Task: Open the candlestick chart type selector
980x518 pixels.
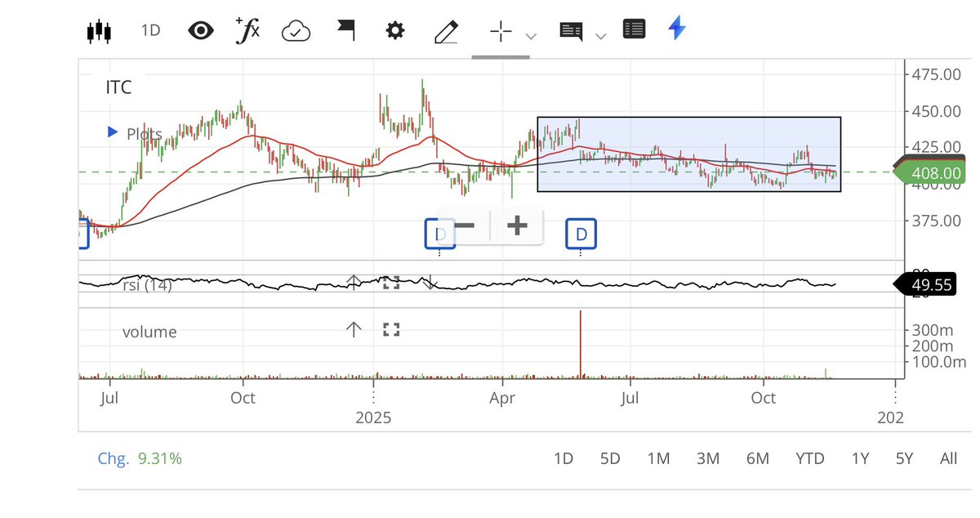Action: (98, 31)
